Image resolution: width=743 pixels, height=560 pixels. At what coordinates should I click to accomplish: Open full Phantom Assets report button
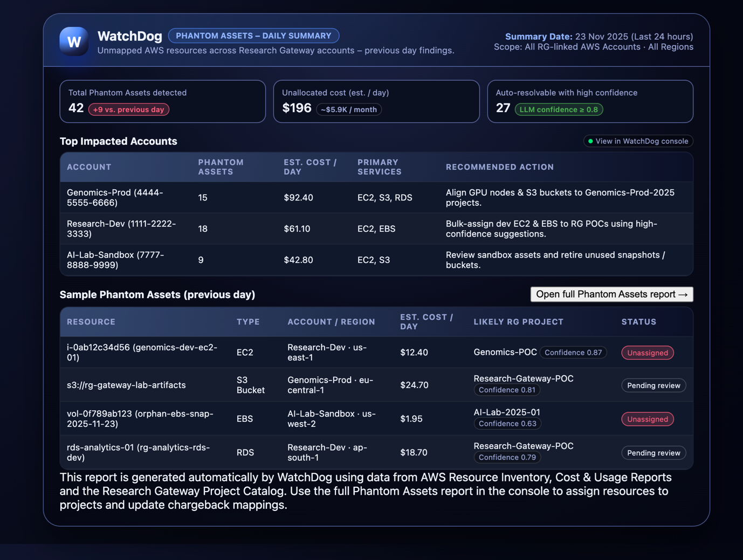[x=611, y=294]
